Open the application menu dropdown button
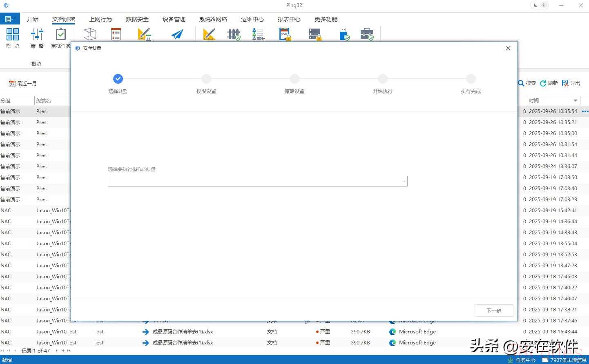 [x=9, y=19]
